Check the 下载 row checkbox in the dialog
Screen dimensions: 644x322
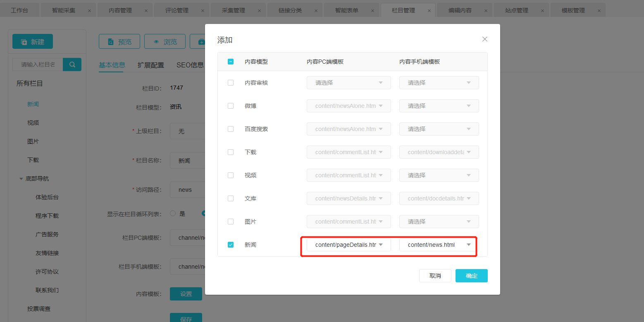coord(231,152)
